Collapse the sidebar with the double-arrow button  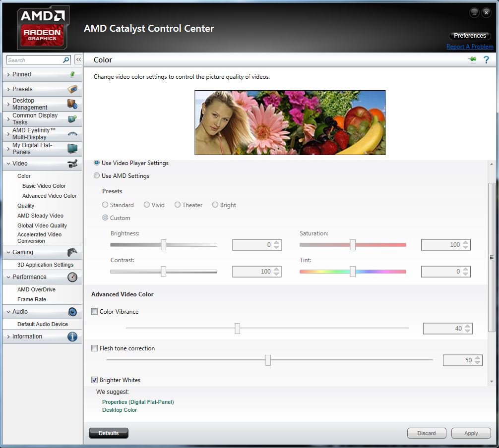click(x=78, y=59)
